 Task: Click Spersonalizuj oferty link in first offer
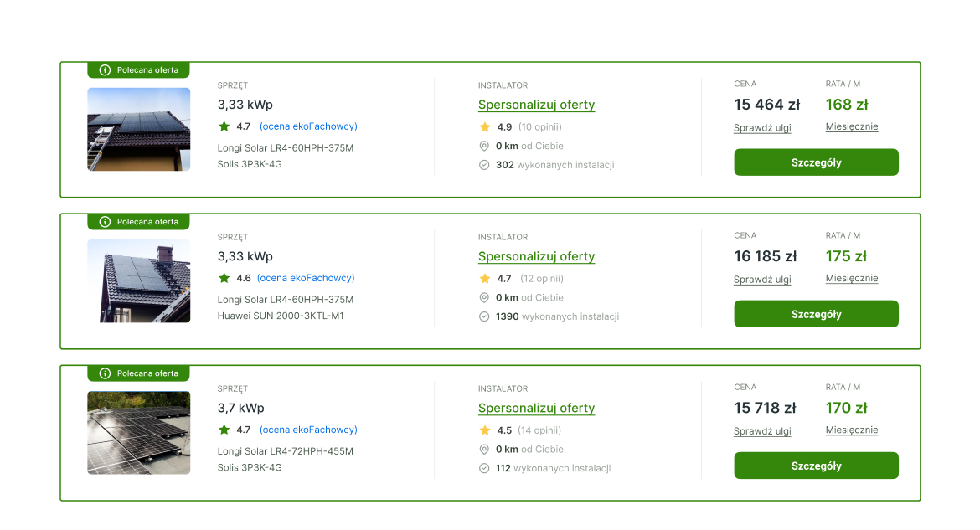(536, 105)
